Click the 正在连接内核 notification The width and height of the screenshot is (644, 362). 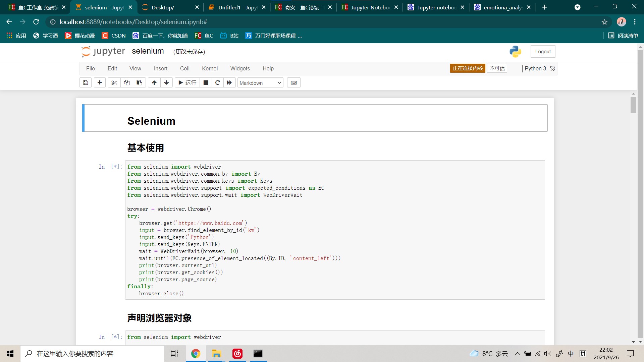(468, 68)
